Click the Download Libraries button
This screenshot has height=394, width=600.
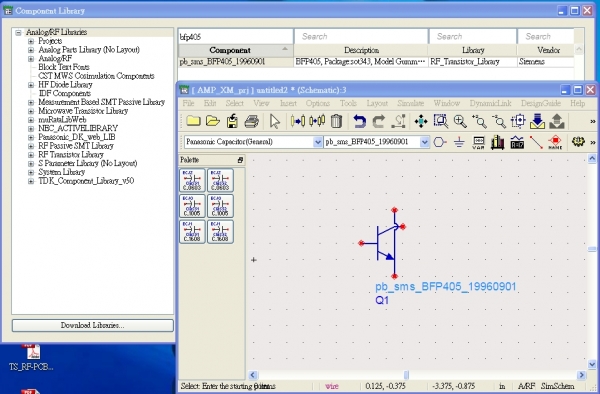tap(93, 326)
